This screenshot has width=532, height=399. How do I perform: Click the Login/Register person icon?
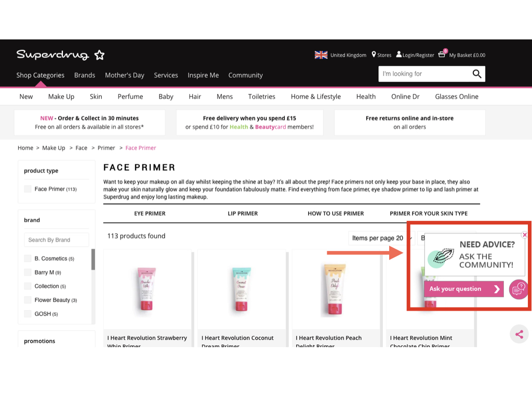pyautogui.click(x=398, y=54)
